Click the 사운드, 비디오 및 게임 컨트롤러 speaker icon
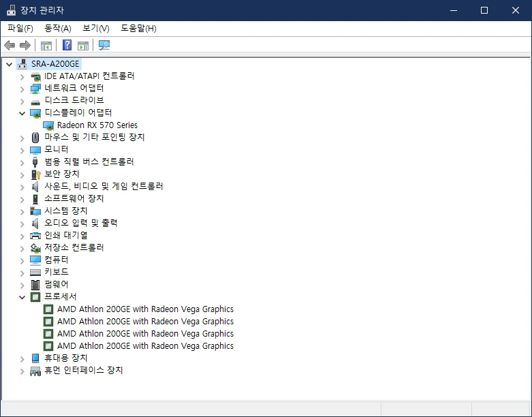This screenshot has height=417, width=532. 35,187
